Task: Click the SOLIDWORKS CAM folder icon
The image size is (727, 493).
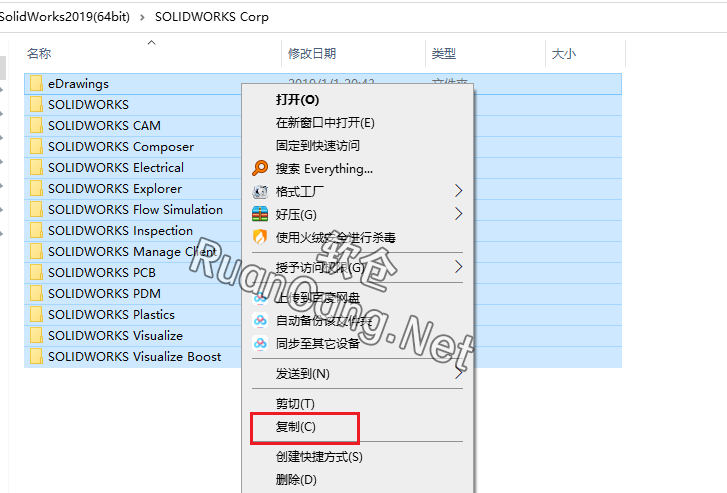Action: click(x=36, y=125)
